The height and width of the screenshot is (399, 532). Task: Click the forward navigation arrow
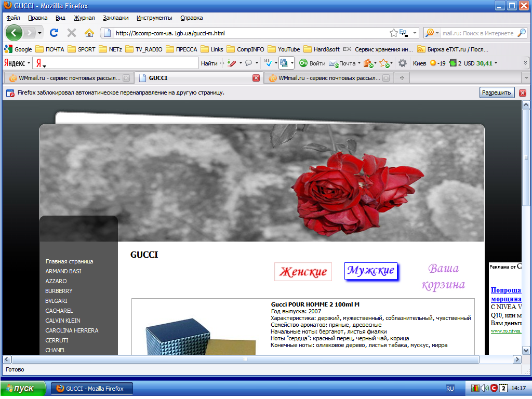pos(30,33)
